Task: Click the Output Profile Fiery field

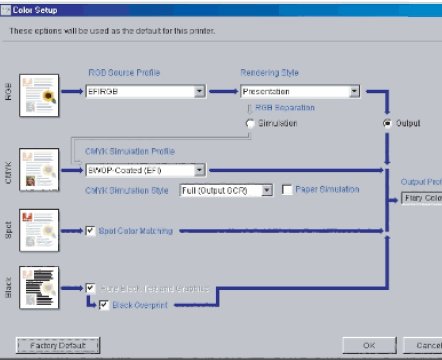Action: 422,198
